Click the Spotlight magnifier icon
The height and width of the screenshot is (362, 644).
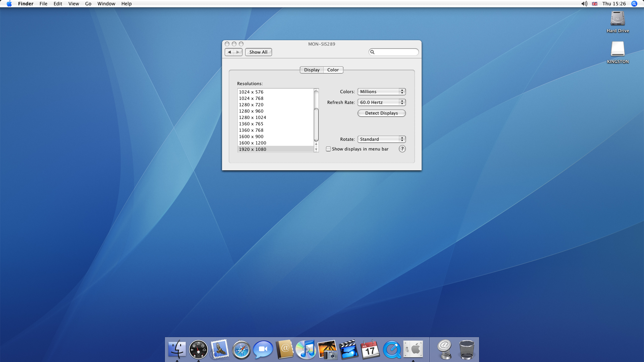click(634, 4)
